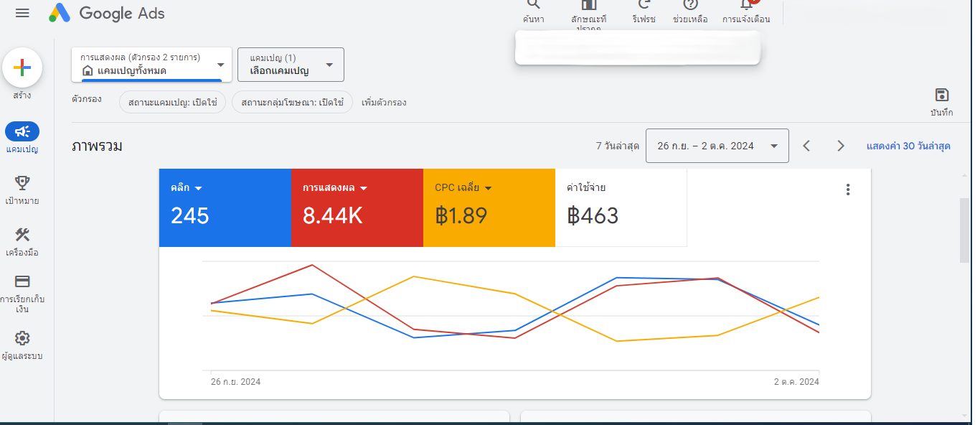Open the hamburger main menu

(x=22, y=14)
